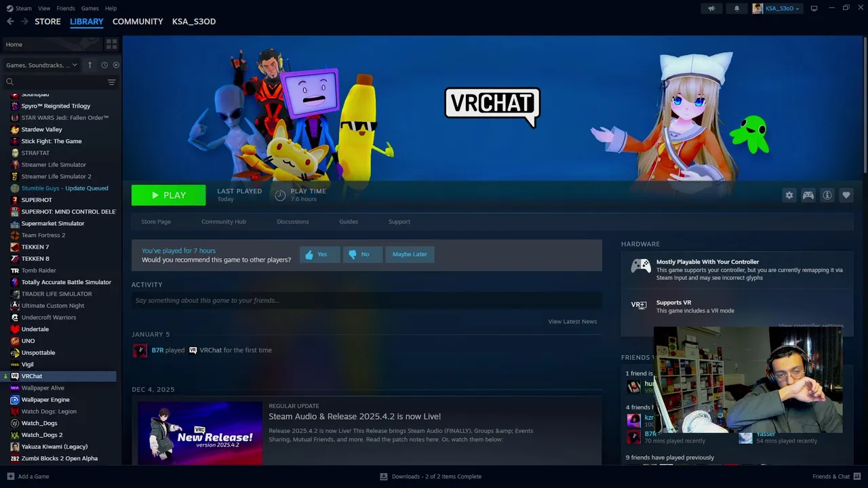Click Maybe Later on recommendation prompt

(410, 254)
